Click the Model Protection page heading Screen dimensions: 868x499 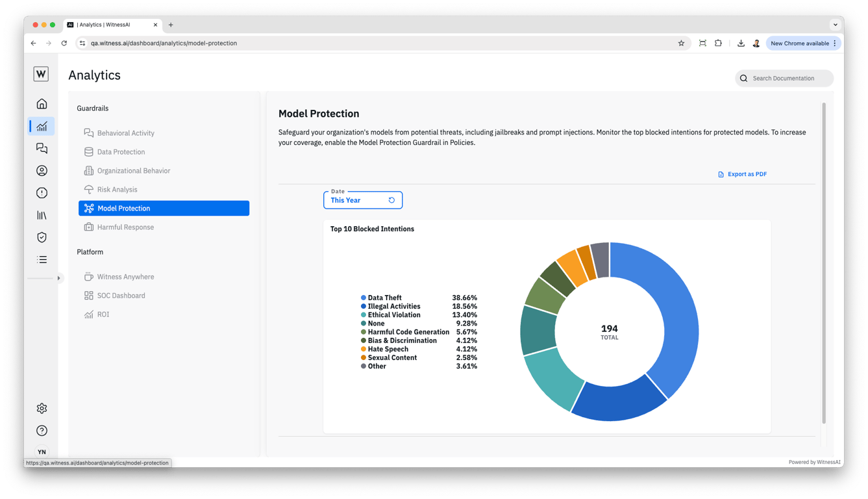(319, 114)
